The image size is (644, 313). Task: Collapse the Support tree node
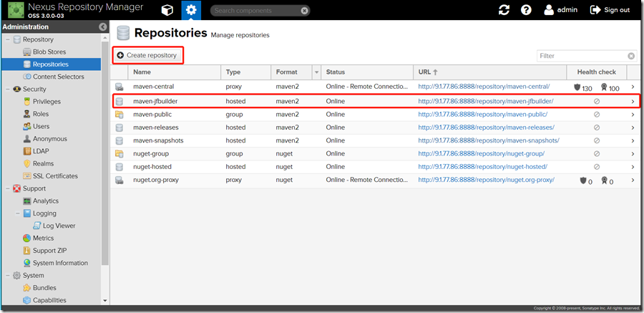8,188
